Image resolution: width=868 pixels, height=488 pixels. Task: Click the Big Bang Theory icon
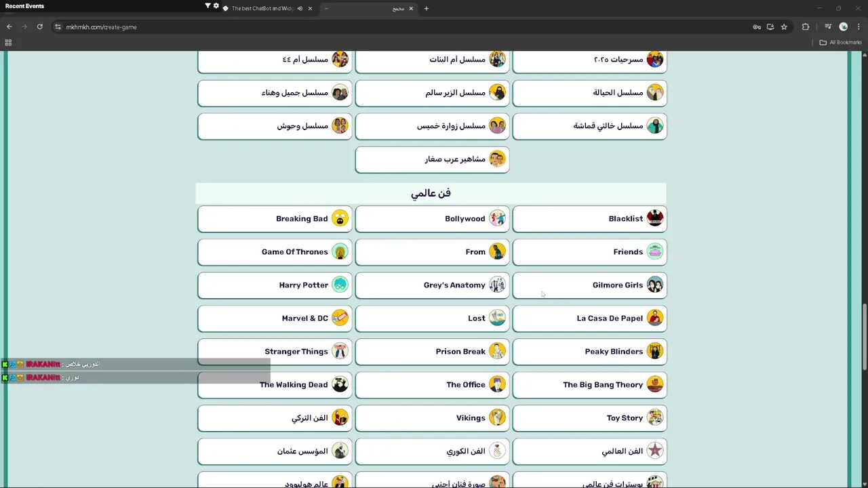tap(654, 384)
